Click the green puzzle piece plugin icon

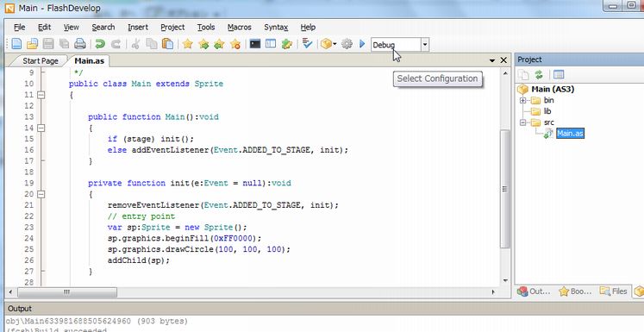[x=287, y=44]
